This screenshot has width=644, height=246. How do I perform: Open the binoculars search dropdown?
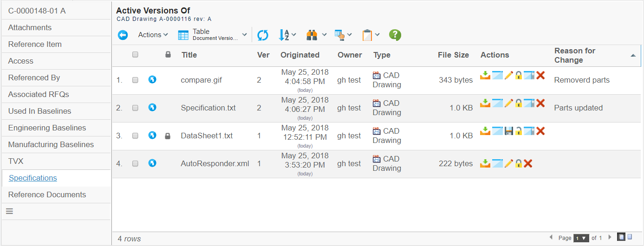317,35
